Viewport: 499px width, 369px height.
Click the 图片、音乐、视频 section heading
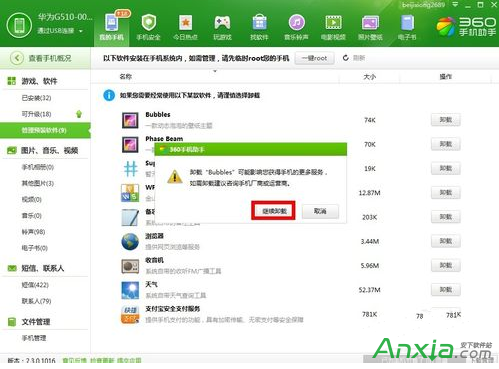click(x=50, y=151)
